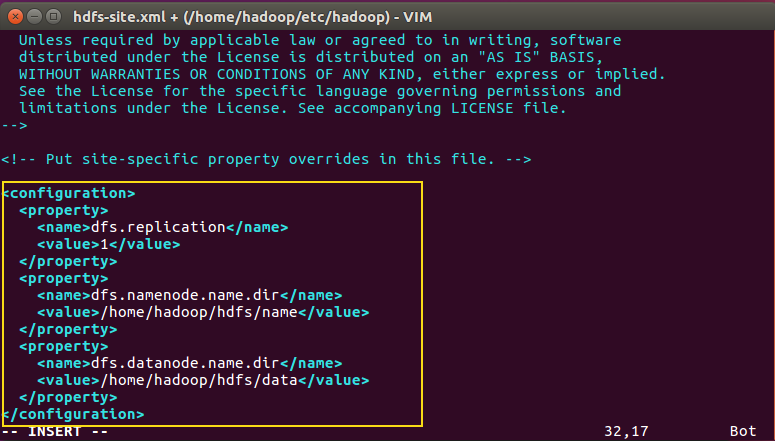Click the LICENSE file text line
The width and height of the screenshot is (775, 441).
pyautogui.click(x=292, y=108)
